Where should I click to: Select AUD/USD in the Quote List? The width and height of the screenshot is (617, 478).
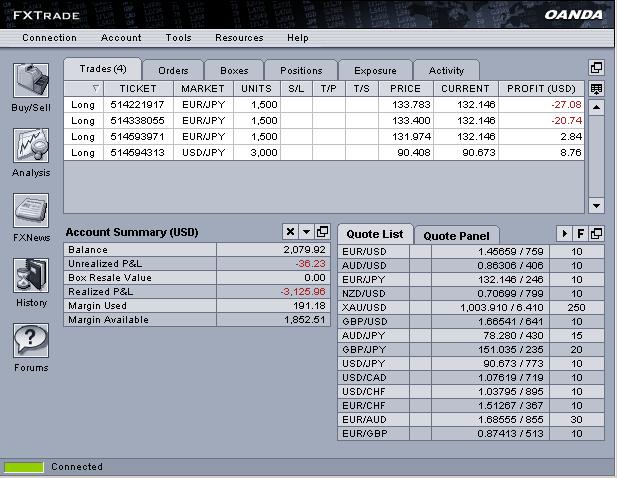click(x=364, y=266)
